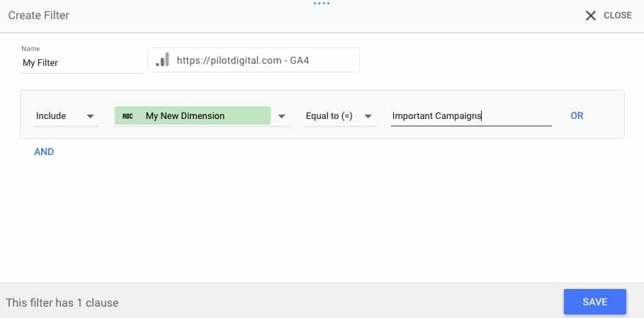Click the arrow beside Include

click(90, 117)
